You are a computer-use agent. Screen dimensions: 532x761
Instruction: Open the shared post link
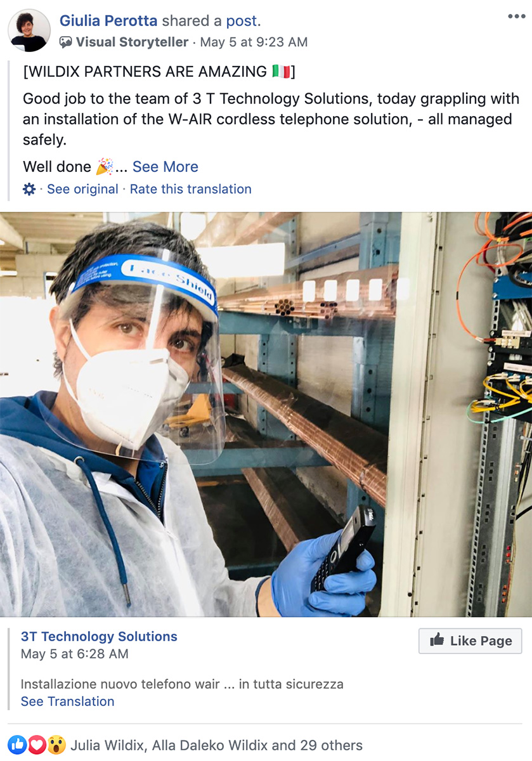point(242,20)
